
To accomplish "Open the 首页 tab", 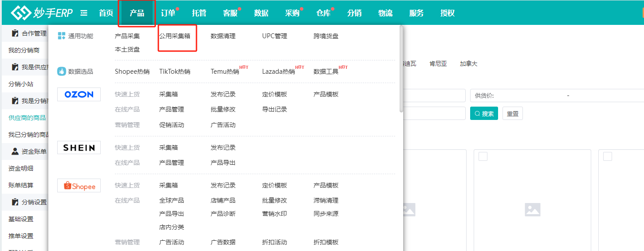I will 106,13.
